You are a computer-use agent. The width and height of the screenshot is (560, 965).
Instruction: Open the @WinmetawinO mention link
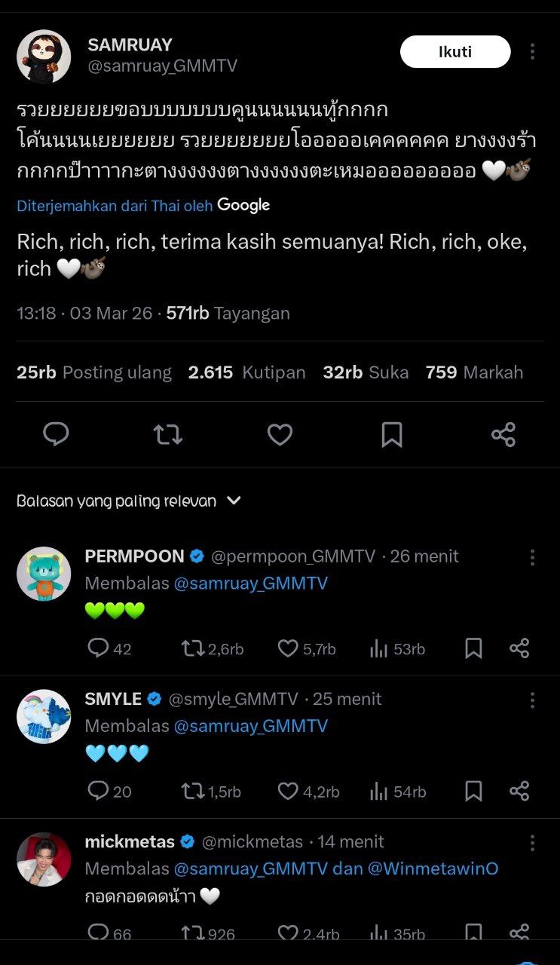[433, 868]
